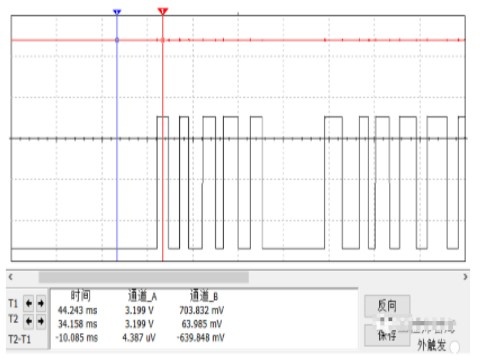Click the empty scrollbar track right of thumb
Viewport: 484px width, 360px height.
(x=354, y=277)
